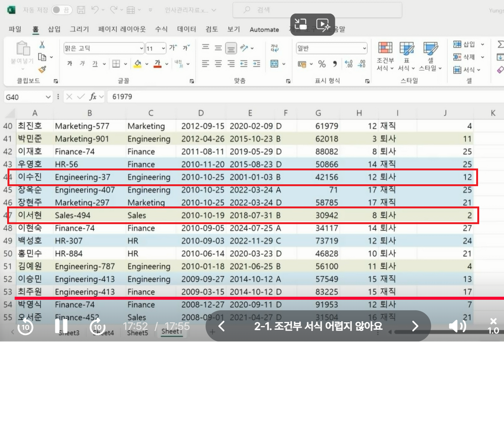
Task: Expand the font color dropdown arrow
Action: point(166,64)
